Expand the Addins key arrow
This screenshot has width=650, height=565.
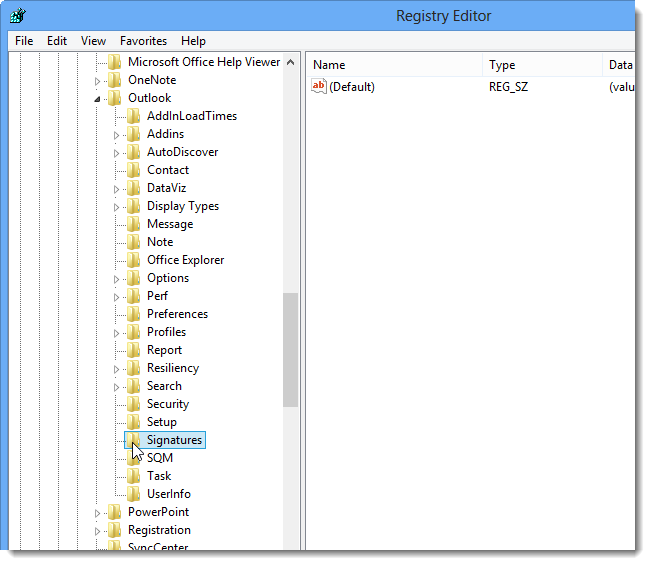tap(116, 135)
